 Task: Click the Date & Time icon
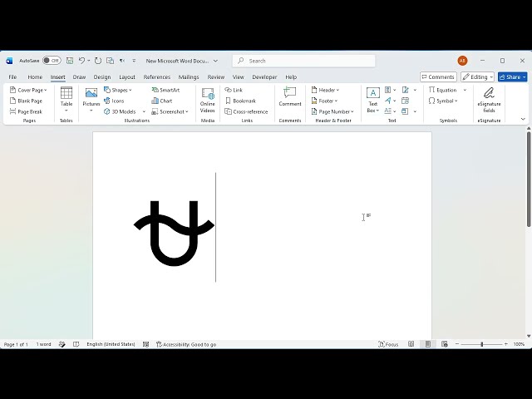coord(405,101)
